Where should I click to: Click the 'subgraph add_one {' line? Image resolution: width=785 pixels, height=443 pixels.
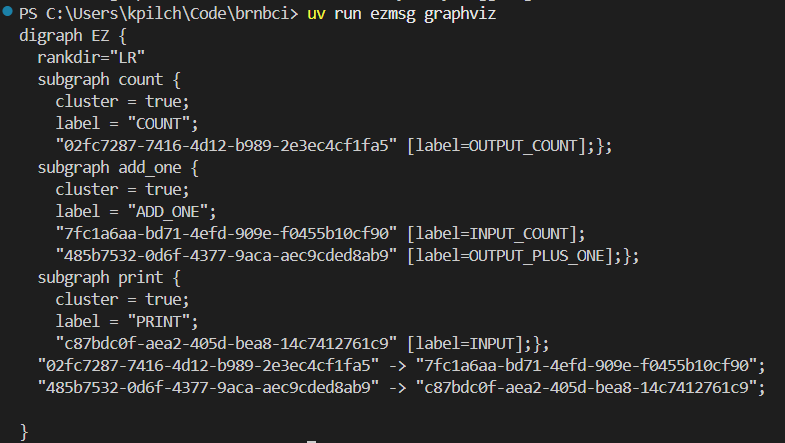click(x=118, y=167)
